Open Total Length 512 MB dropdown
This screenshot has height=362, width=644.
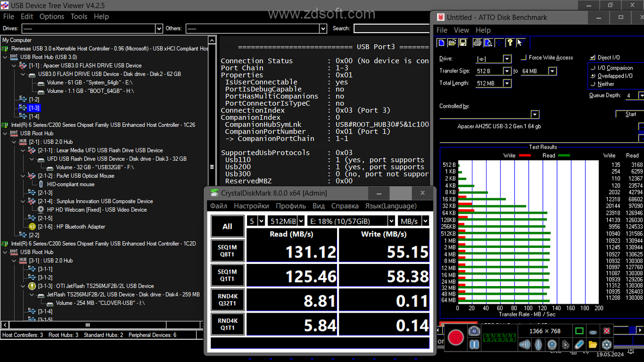(507, 83)
